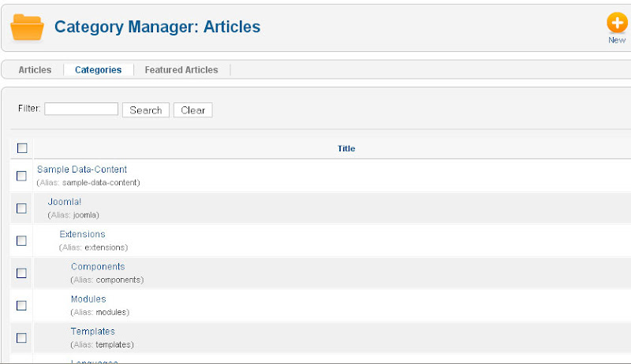This screenshot has width=631, height=364.
Task: Open the Modules category link
Action: pos(88,299)
